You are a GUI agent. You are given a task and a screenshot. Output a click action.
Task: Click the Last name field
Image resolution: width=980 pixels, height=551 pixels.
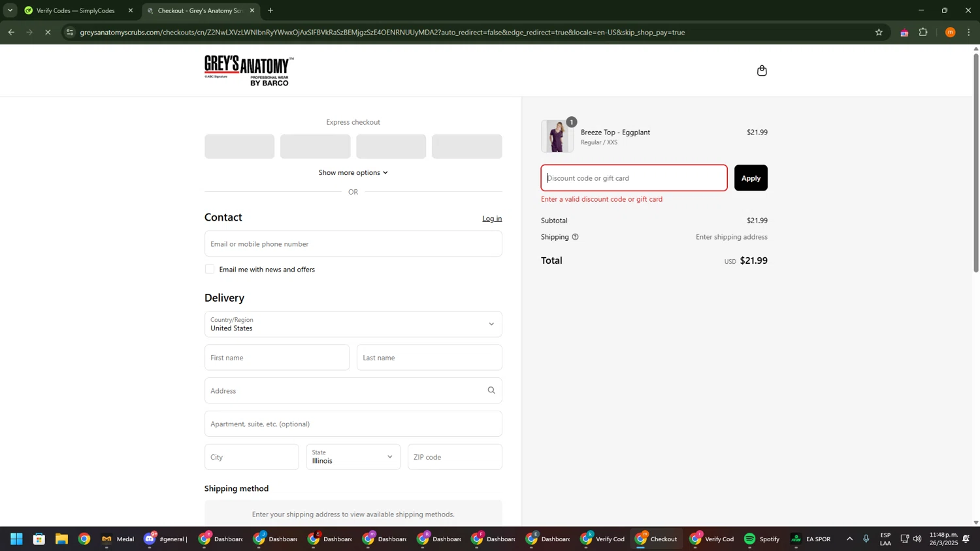[429, 358]
